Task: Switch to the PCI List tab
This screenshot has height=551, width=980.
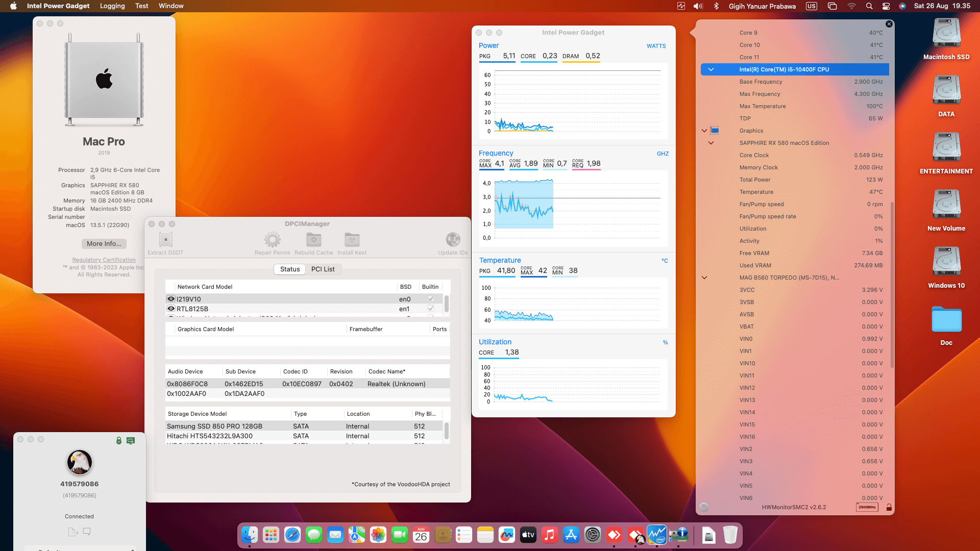Action: click(323, 269)
